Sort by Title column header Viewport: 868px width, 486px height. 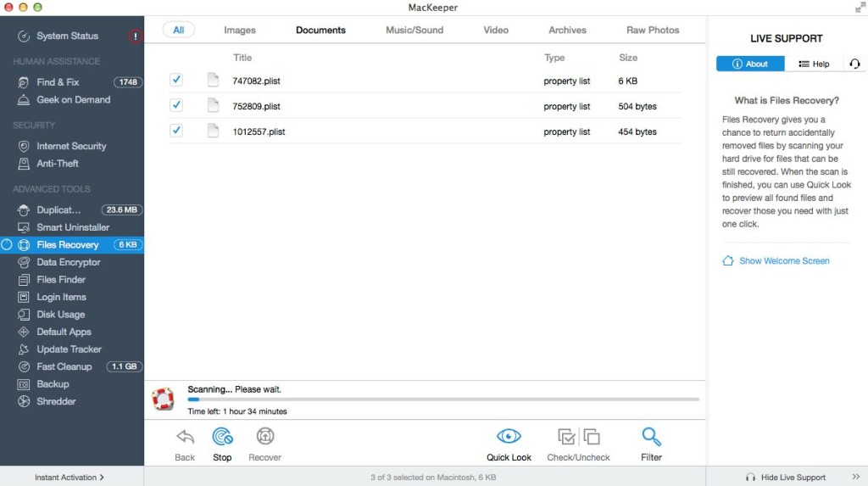point(242,58)
